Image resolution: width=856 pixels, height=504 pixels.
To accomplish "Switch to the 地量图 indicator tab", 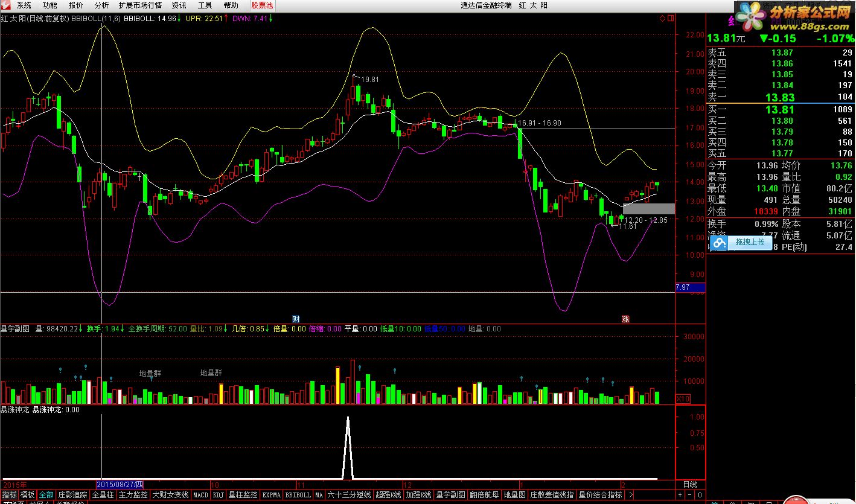I will pyautogui.click(x=515, y=494).
